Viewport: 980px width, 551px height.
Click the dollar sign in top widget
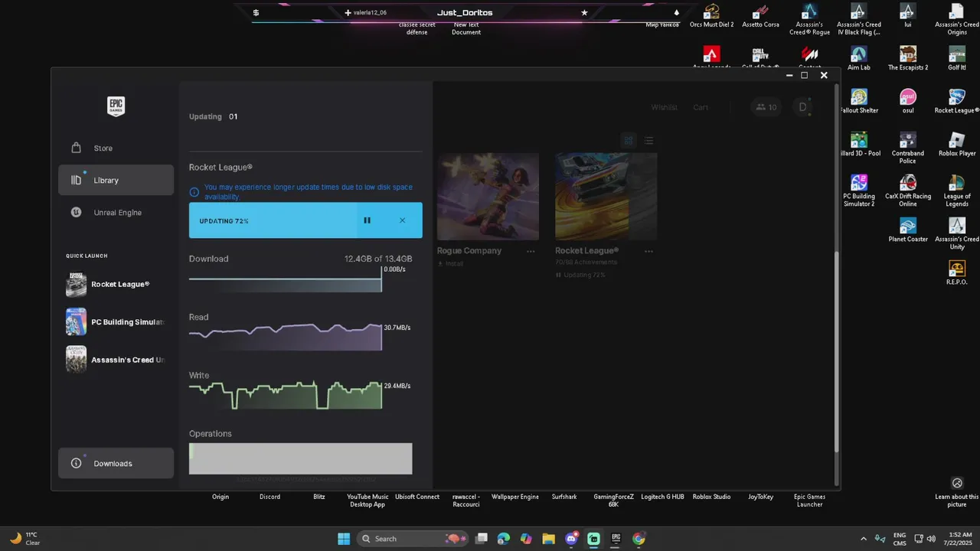coord(256,12)
